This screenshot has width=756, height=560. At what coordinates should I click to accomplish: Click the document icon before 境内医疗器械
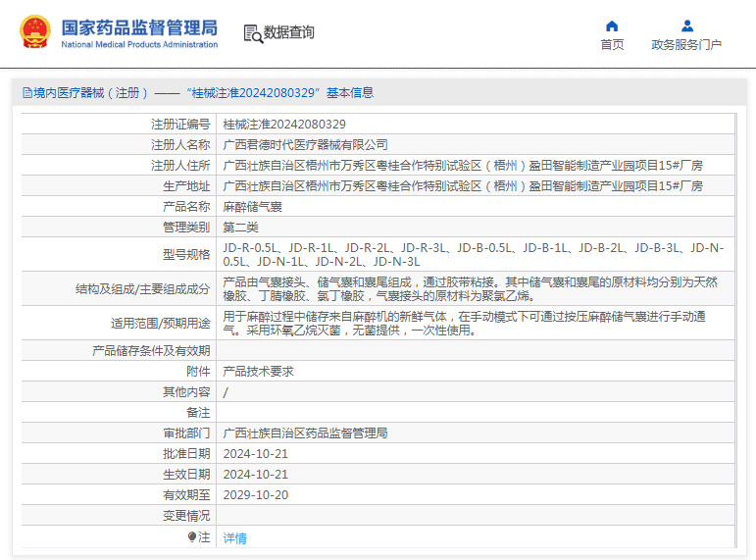pyautogui.click(x=27, y=92)
